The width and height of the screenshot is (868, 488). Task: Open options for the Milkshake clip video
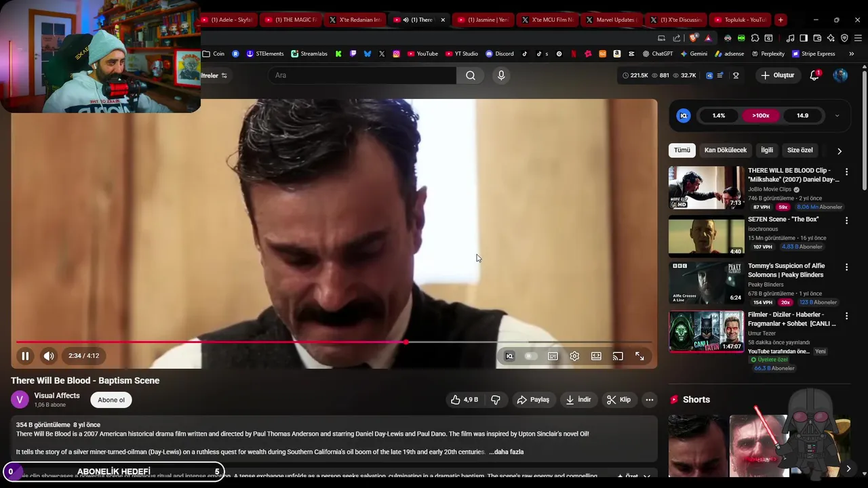(846, 172)
